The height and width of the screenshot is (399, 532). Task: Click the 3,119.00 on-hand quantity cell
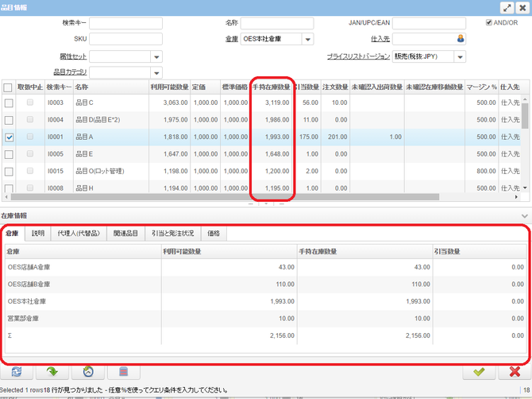tap(271, 103)
